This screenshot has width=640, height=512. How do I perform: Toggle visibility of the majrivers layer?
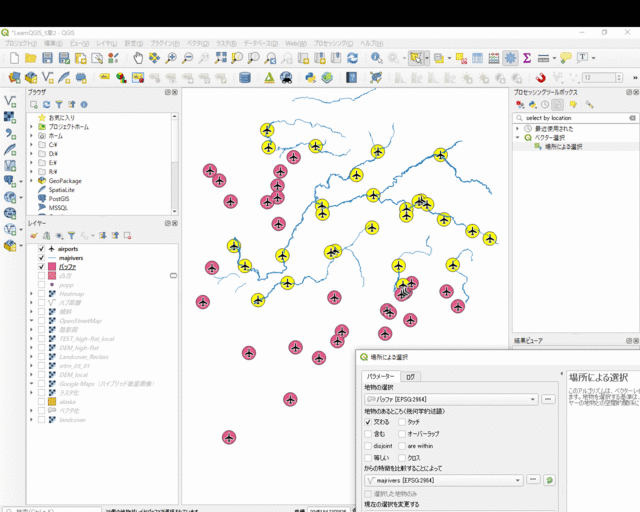[x=41, y=258]
